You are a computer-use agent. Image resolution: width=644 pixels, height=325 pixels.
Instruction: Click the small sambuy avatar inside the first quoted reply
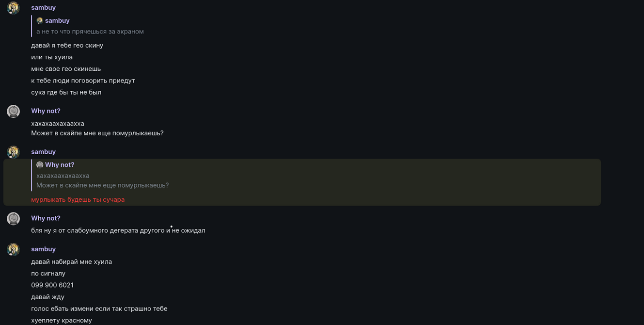40,21
